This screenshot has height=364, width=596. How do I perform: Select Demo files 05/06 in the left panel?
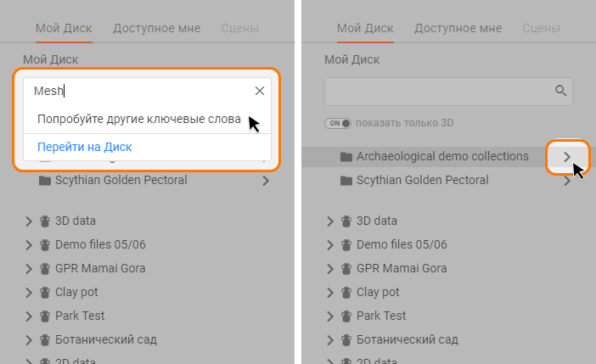100,244
